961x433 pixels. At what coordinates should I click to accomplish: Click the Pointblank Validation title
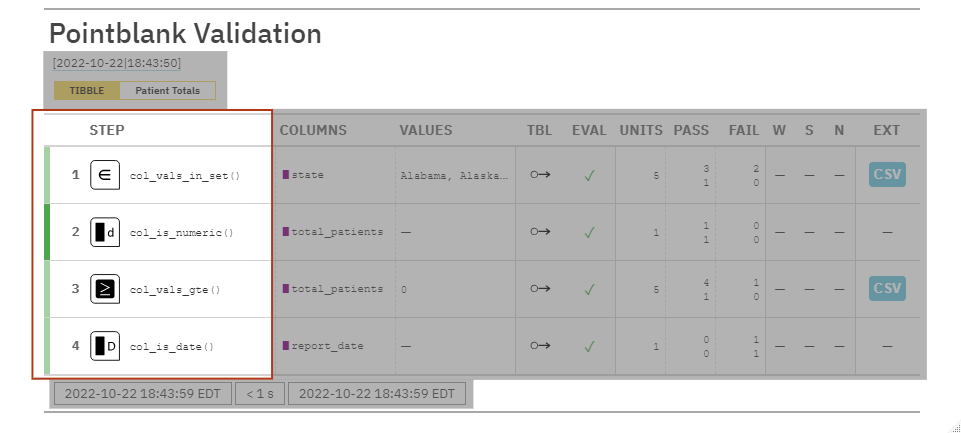coord(185,33)
